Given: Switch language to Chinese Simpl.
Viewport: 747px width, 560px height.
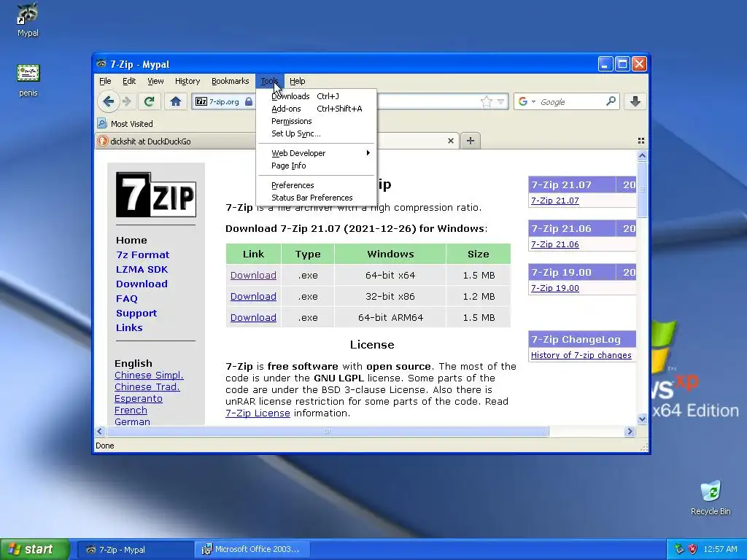Looking at the screenshot, I should click(x=149, y=376).
